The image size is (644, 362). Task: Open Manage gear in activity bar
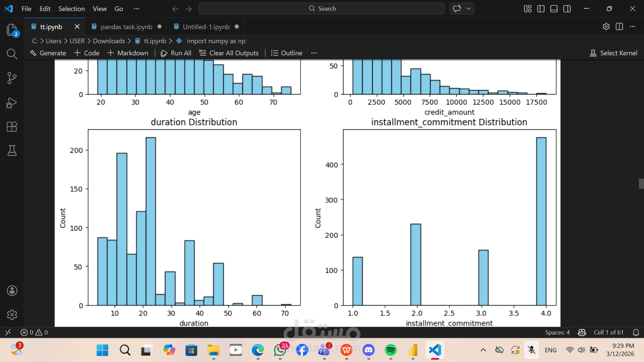(x=12, y=314)
